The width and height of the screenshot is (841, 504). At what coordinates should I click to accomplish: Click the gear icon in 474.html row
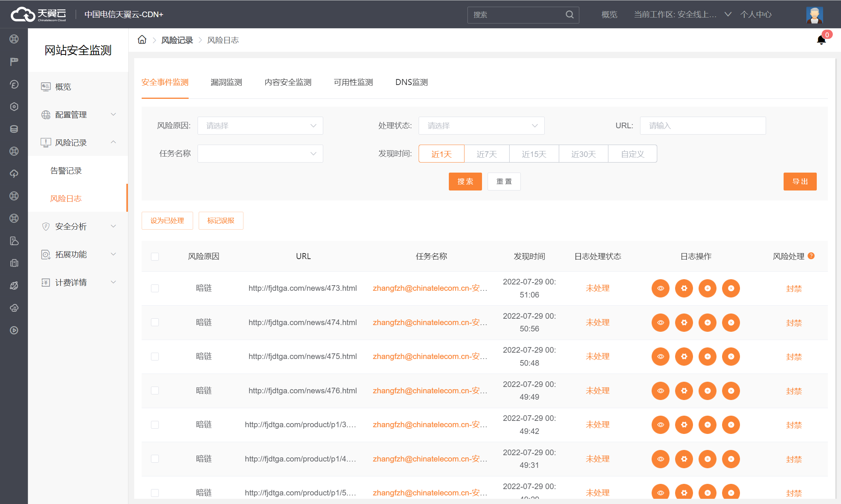[x=684, y=322]
